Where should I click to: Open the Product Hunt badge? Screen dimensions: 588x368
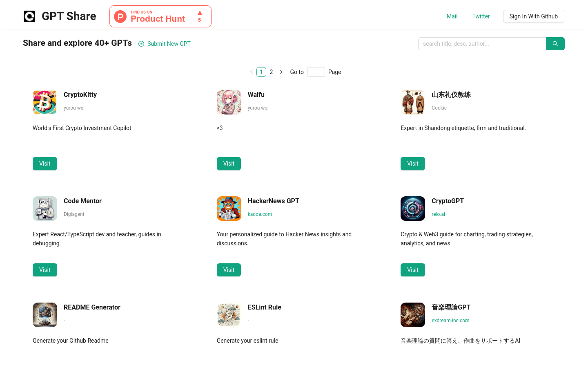pyautogui.click(x=160, y=16)
